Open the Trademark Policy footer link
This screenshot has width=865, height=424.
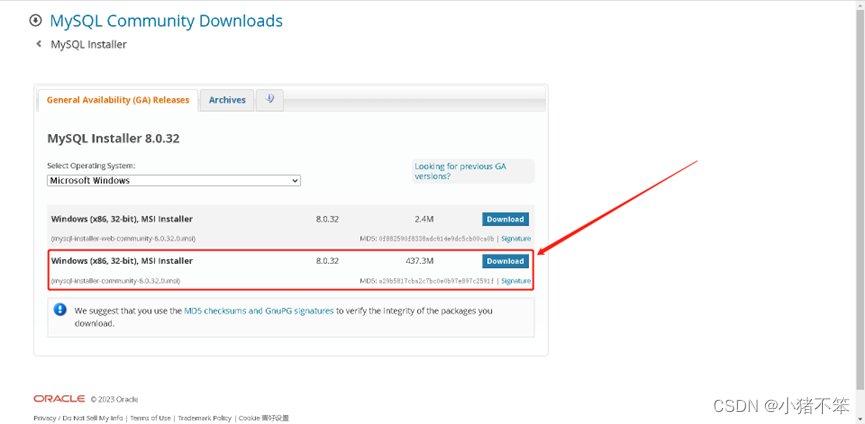click(x=204, y=418)
